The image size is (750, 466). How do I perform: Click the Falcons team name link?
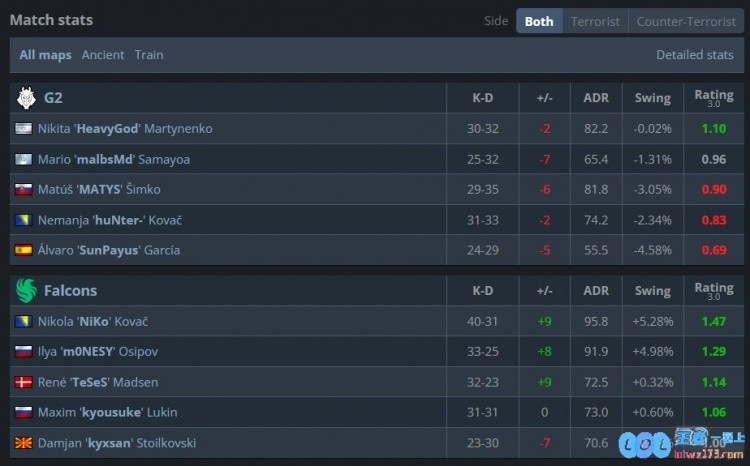click(x=70, y=291)
